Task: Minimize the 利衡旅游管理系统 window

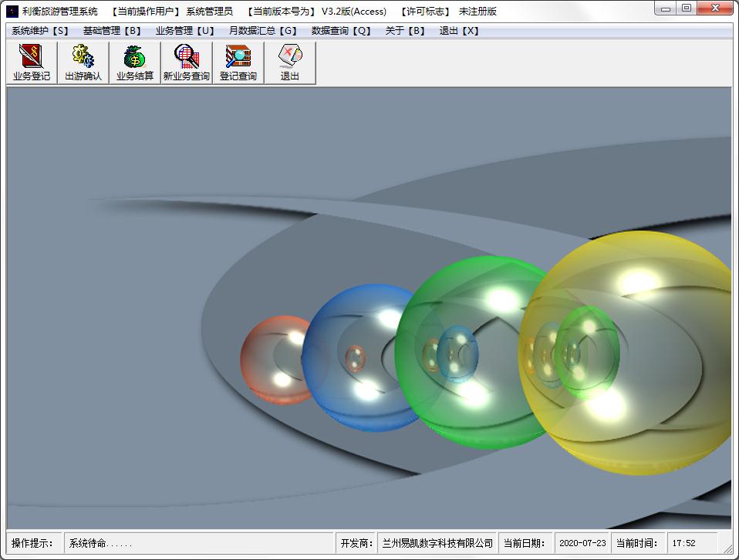Action: pyautogui.click(x=666, y=8)
